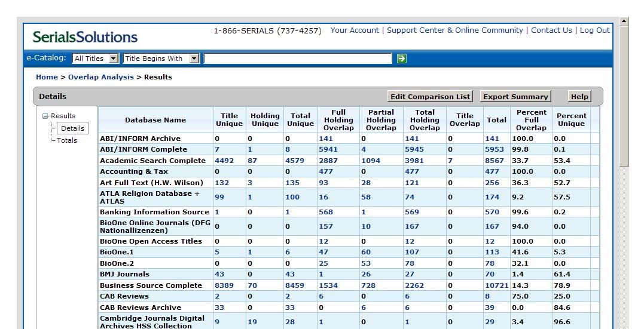Click Business Source Complete database name
Viewport: 644px width, 329px height.
(x=151, y=285)
